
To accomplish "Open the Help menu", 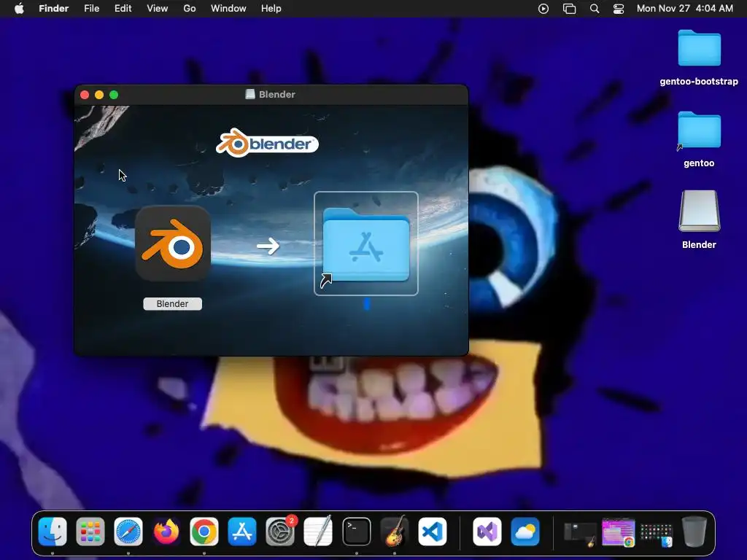I will (271, 9).
